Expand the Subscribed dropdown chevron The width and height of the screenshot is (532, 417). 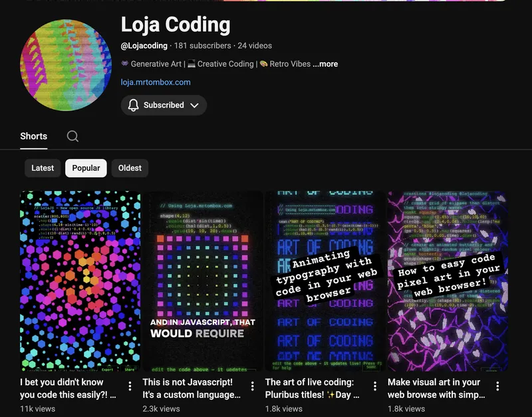194,105
